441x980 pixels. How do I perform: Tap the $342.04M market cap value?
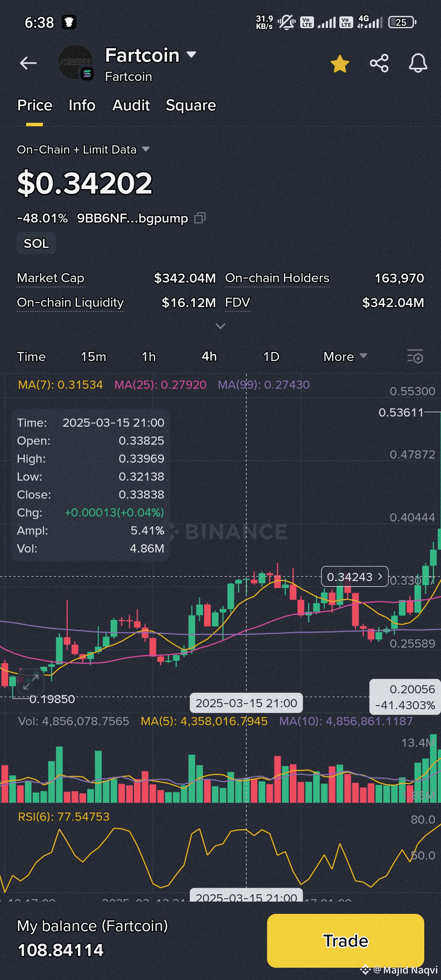click(x=185, y=278)
